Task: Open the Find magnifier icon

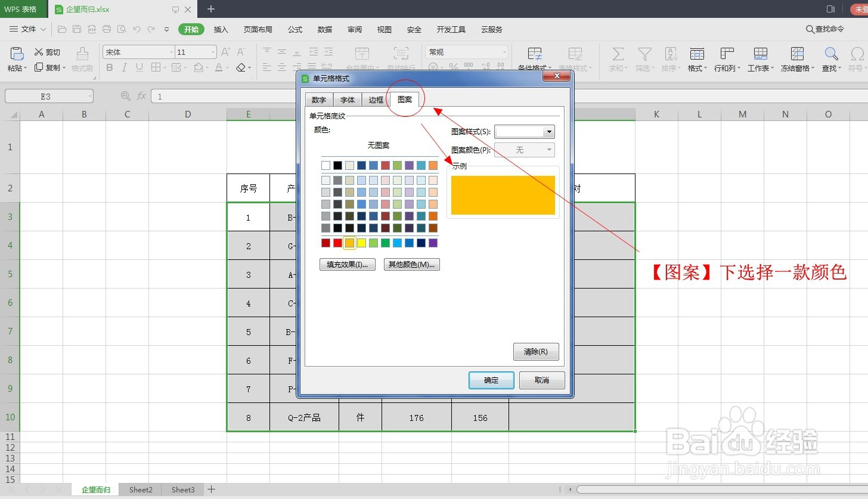Action: click(831, 54)
